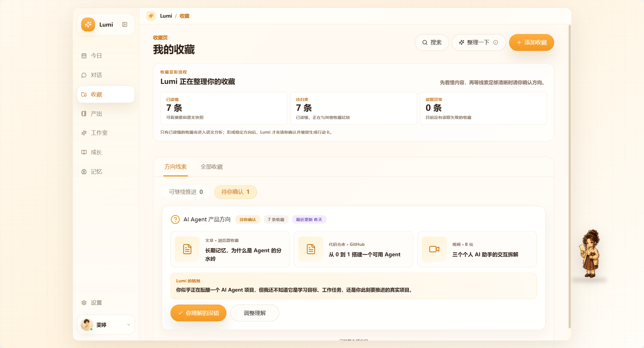Click the 待你确认 status badge
Screen dimensions: 644x348
248,220
